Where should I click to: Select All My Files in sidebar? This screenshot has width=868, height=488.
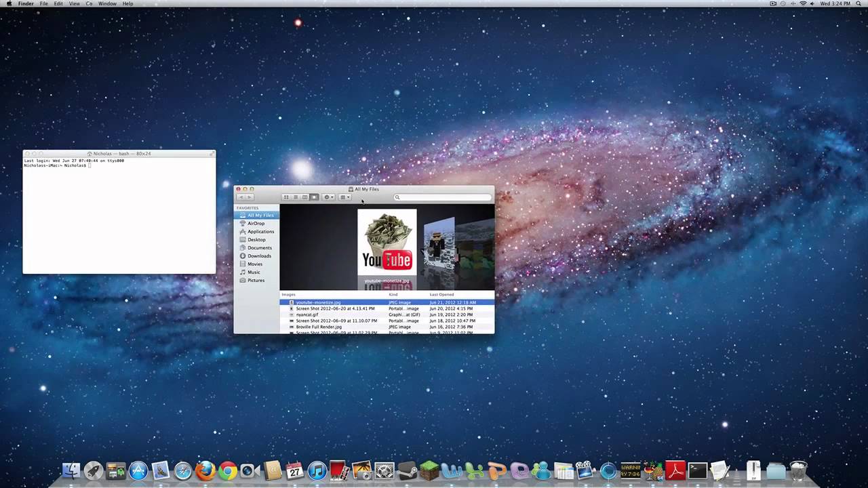coord(256,215)
